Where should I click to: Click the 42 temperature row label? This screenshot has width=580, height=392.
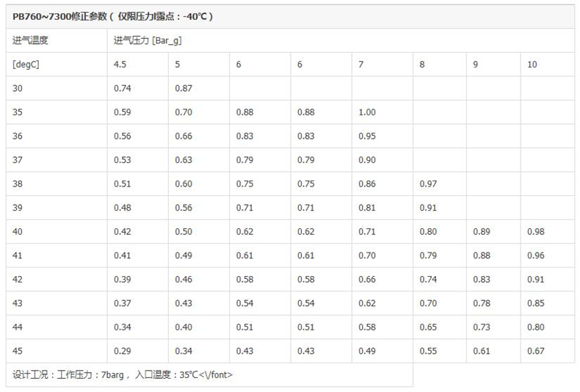(x=18, y=279)
